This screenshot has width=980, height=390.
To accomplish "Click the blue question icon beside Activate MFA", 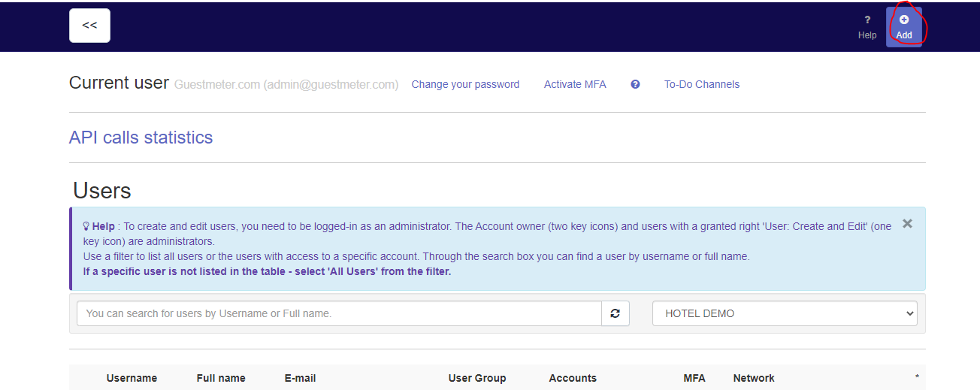I will coord(635,84).
